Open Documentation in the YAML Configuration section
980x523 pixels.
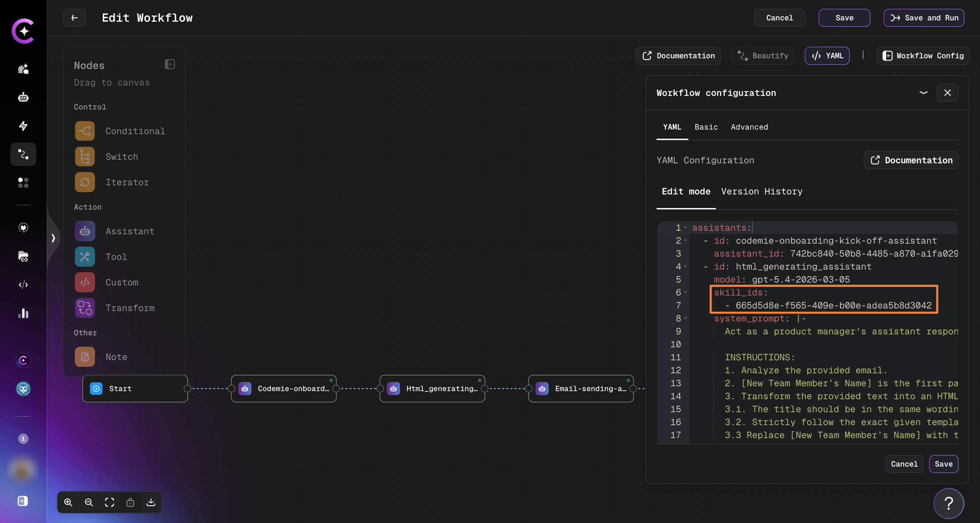pyautogui.click(x=911, y=160)
